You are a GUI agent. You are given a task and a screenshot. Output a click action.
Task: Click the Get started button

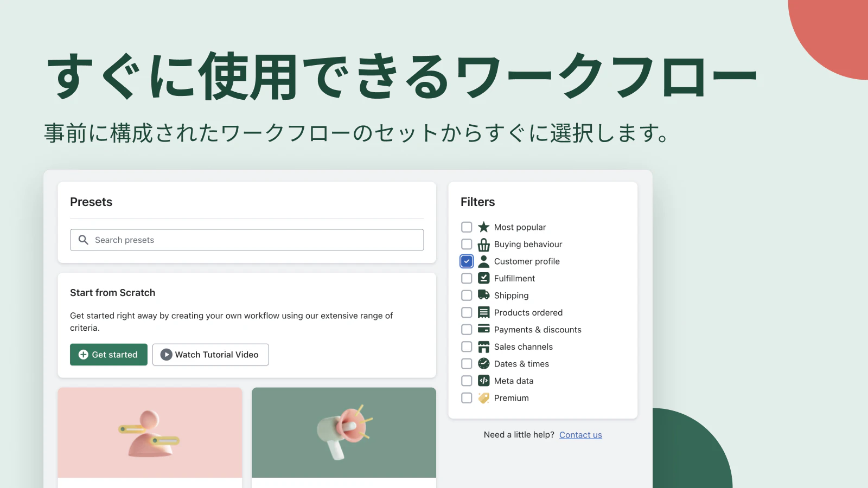108,354
